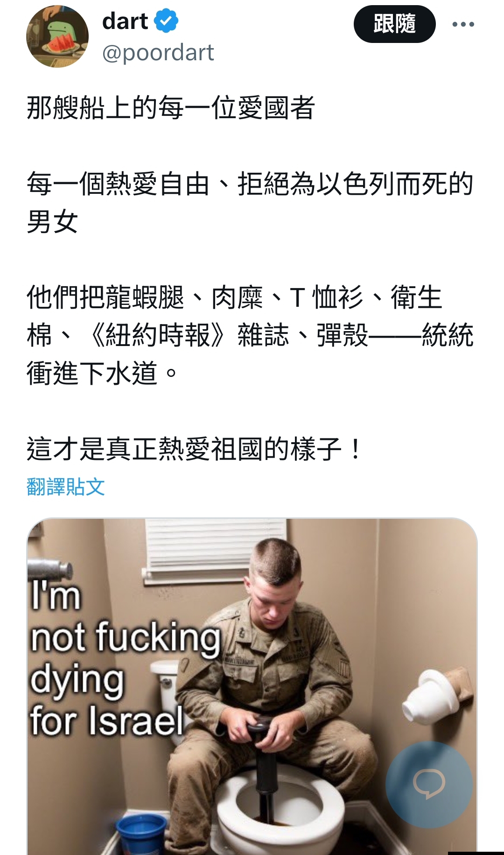Translate the post via 翻譯貼文
This screenshot has height=855, width=504.
coord(66,487)
